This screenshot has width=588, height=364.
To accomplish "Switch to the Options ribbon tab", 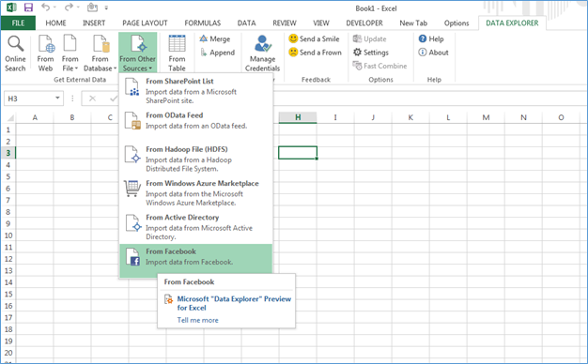I will click(x=456, y=23).
